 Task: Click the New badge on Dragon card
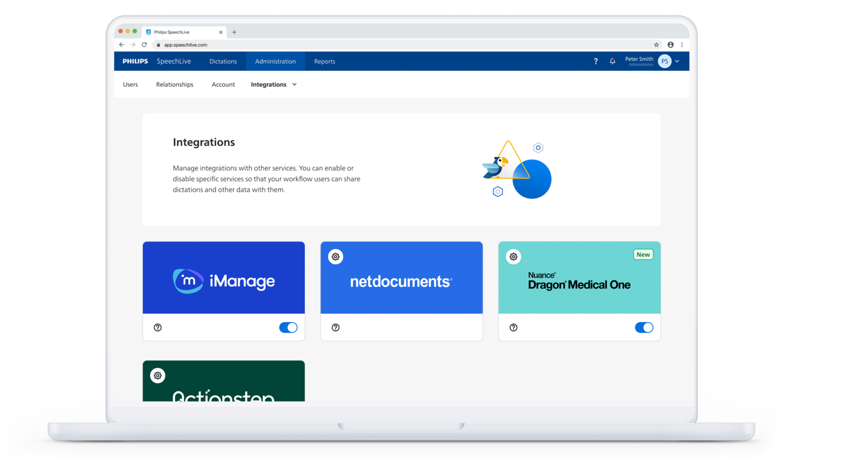643,254
